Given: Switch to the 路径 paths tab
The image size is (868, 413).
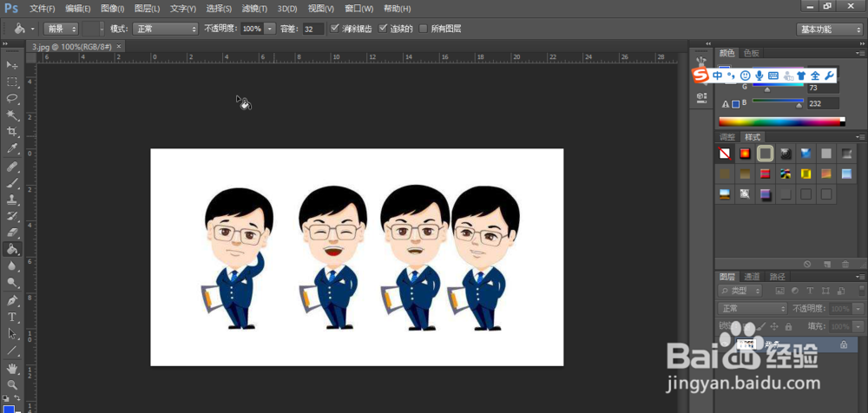Looking at the screenshot, I should click(777, 277).
